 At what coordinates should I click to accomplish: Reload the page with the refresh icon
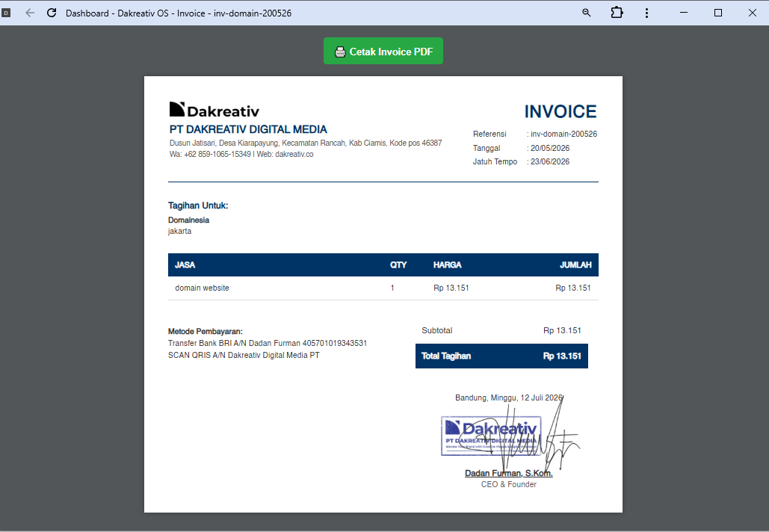[52, 13]
